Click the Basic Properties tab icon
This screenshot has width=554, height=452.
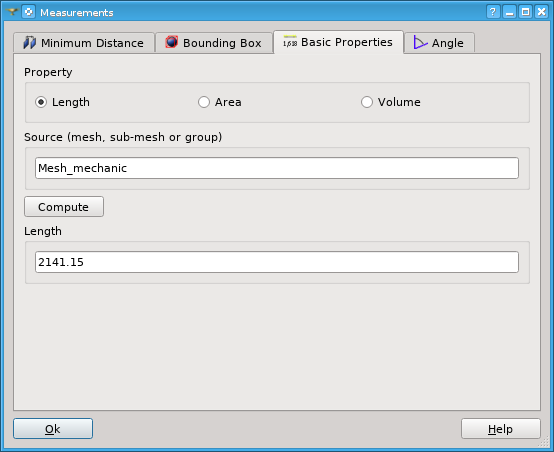pyautogui.click(x=290, y=42)
